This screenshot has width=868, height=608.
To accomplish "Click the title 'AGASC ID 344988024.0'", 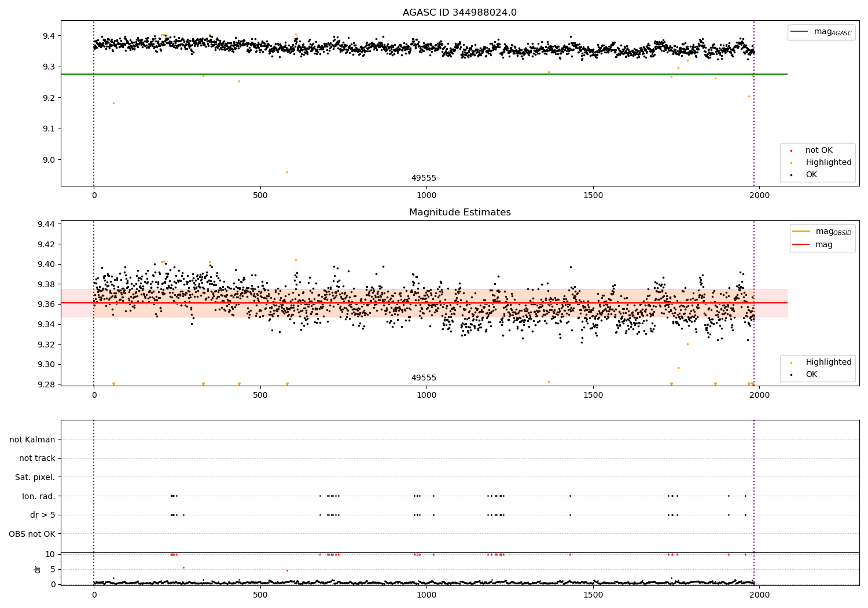I will tap(459, 13).
